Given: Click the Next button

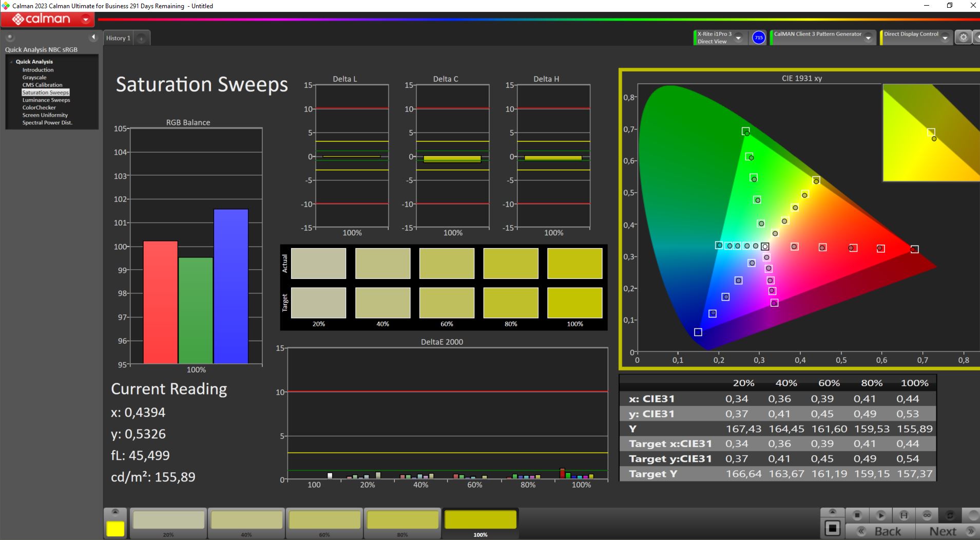Looking at the screenshot, I should point(947,531).
